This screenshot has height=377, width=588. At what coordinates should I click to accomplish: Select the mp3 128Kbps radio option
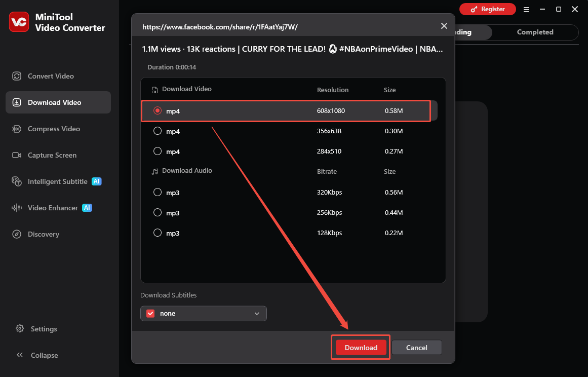point(158,233)
